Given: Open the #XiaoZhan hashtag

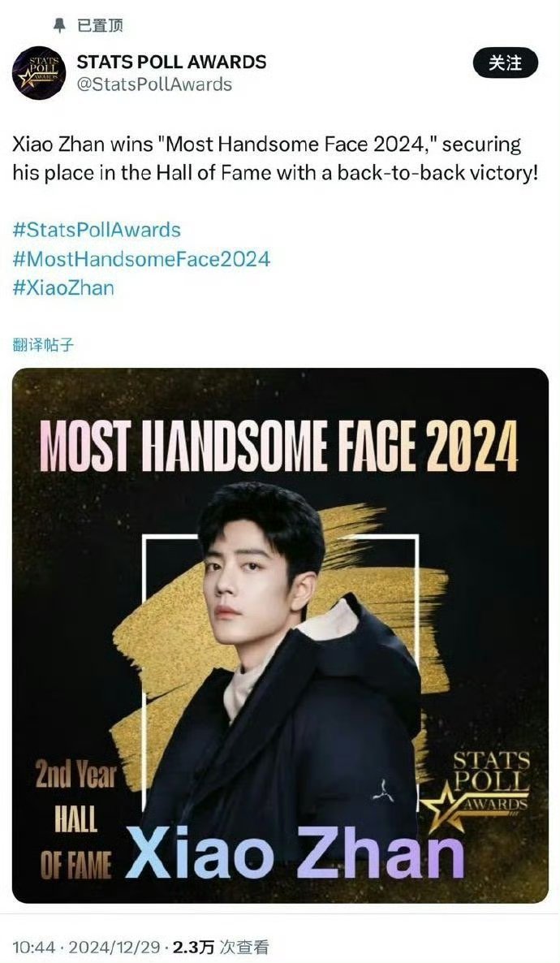Looking at the screenshot, I should [x=63, y=287].
